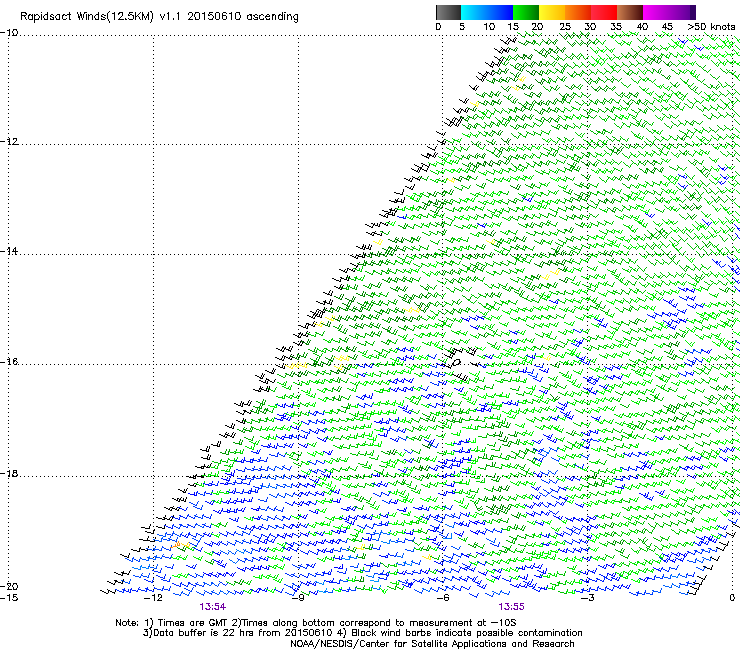
Task: Click the red 30-35 knots color segment
Action: point(604,12)
